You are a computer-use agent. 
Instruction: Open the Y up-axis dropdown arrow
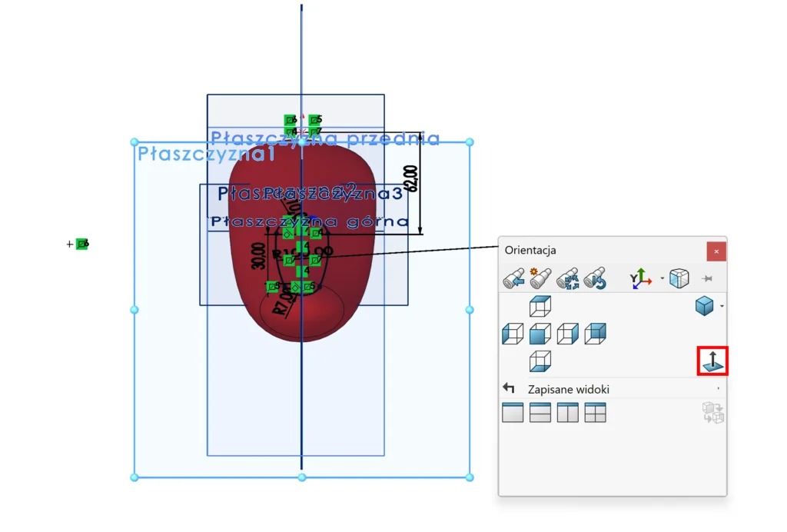[x=662, y=278]
